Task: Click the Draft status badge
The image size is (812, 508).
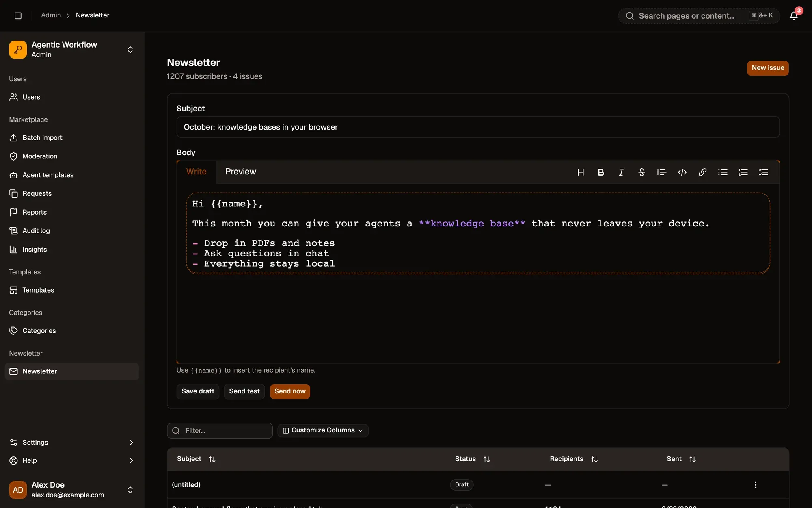Action: click(x=462, y=485)
